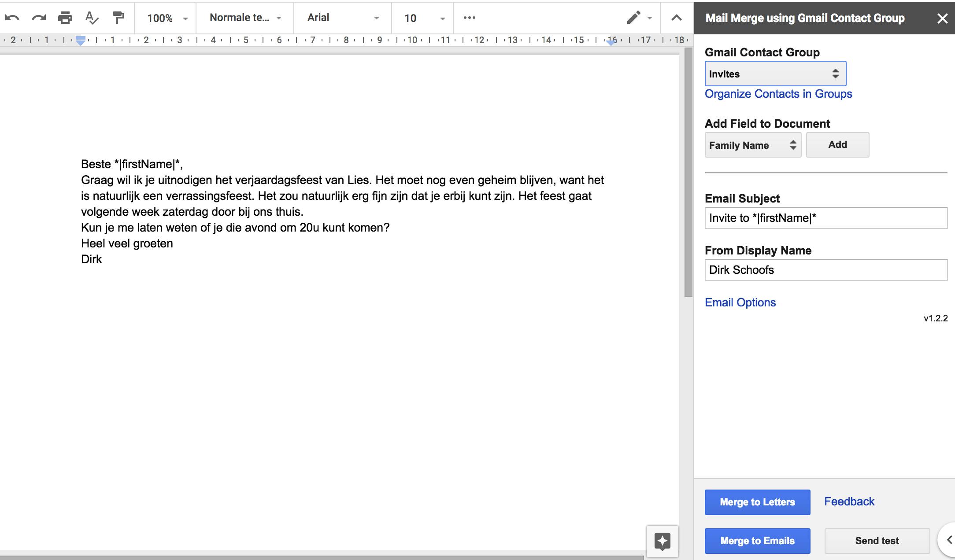The width and height of the screenshot is (955, 560).
Task: Open the Email Options link
Action: coord(740,302)
